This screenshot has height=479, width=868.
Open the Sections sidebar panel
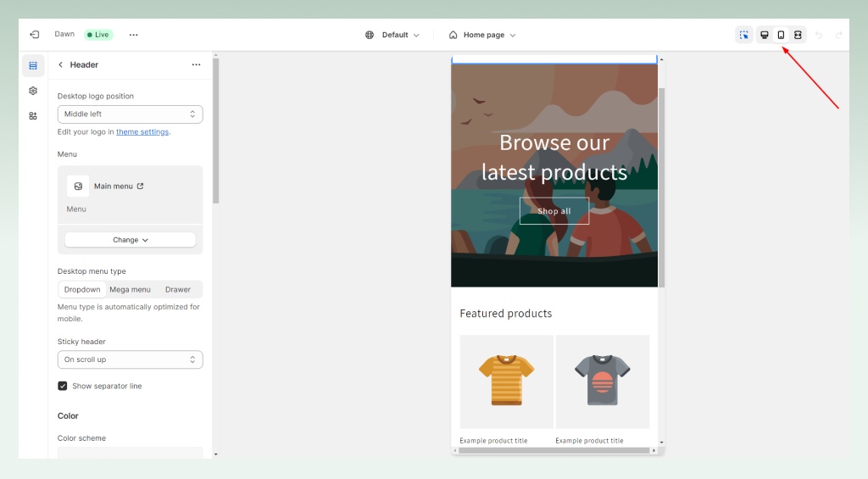(x=33, y=65)
